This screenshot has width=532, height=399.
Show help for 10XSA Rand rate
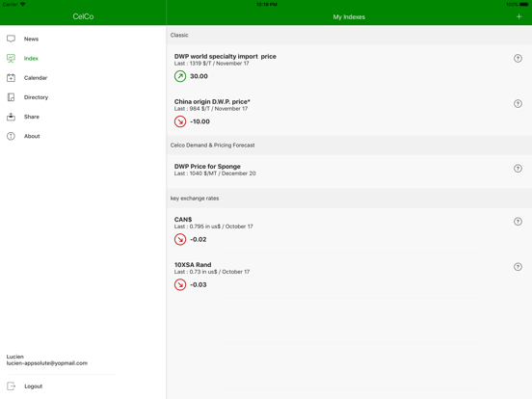point(518,267)
